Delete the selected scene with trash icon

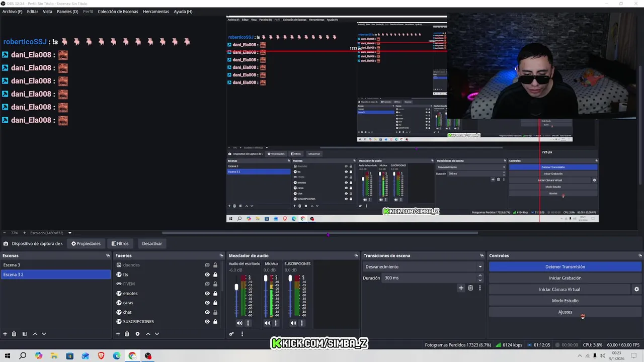[x=14, y=334]
